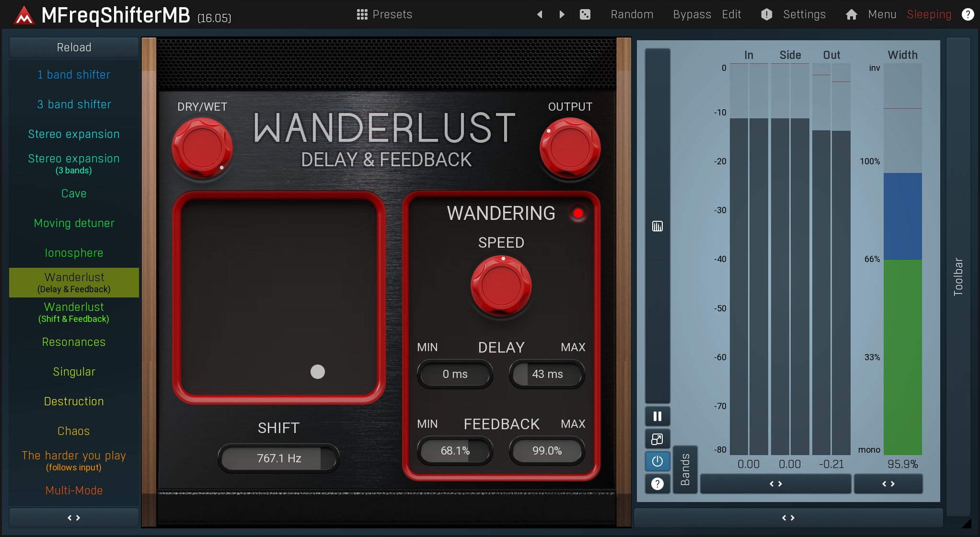Collapse the preset list panel arrows
Viewport: 980px width, 537px height.
74,518
